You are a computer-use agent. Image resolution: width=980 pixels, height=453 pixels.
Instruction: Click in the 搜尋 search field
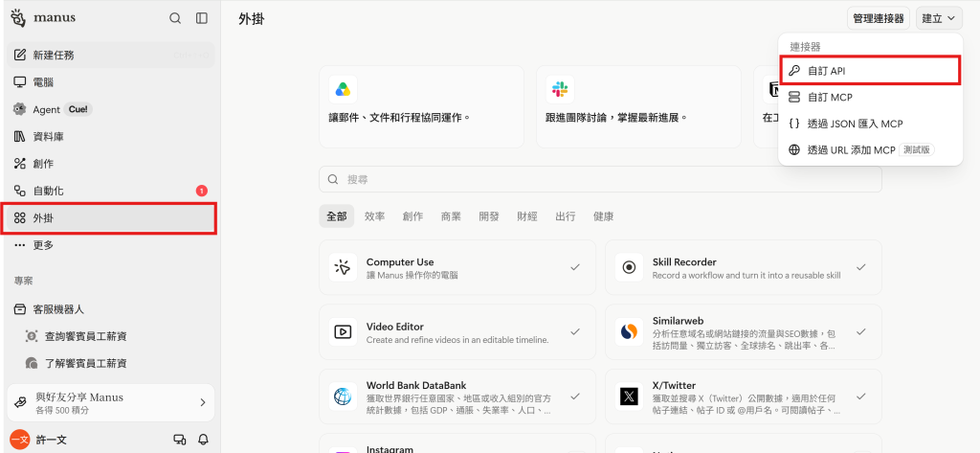[x=600, y=180]
